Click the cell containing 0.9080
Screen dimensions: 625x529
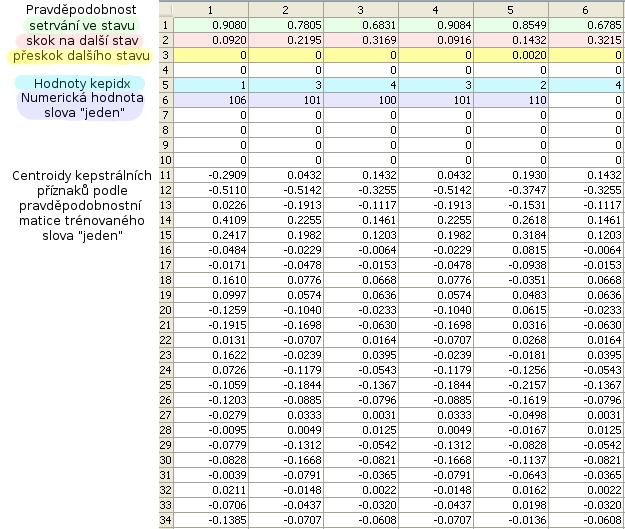coord(211,26)
